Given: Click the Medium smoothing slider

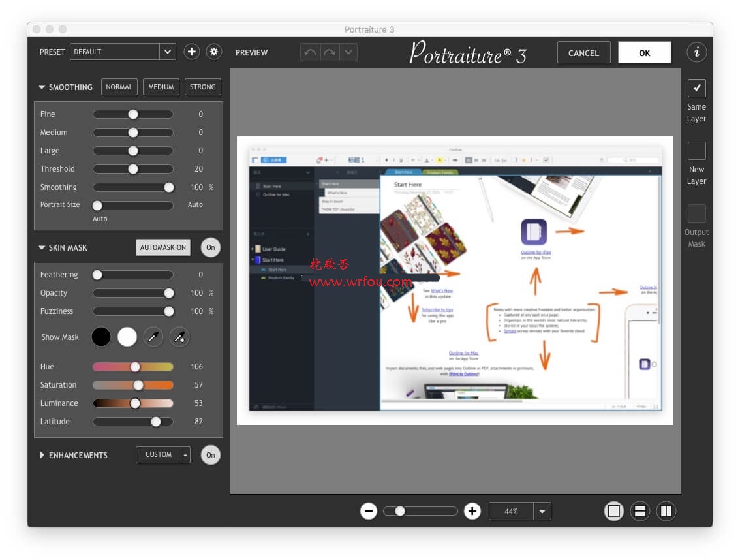Looking at the screenshot, I should click(133, 132).
